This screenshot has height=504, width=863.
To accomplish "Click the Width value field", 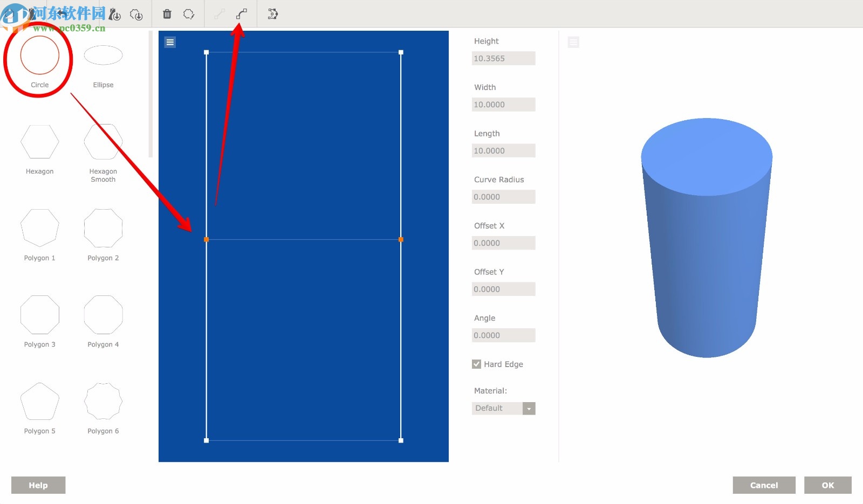I will [503, 105].
